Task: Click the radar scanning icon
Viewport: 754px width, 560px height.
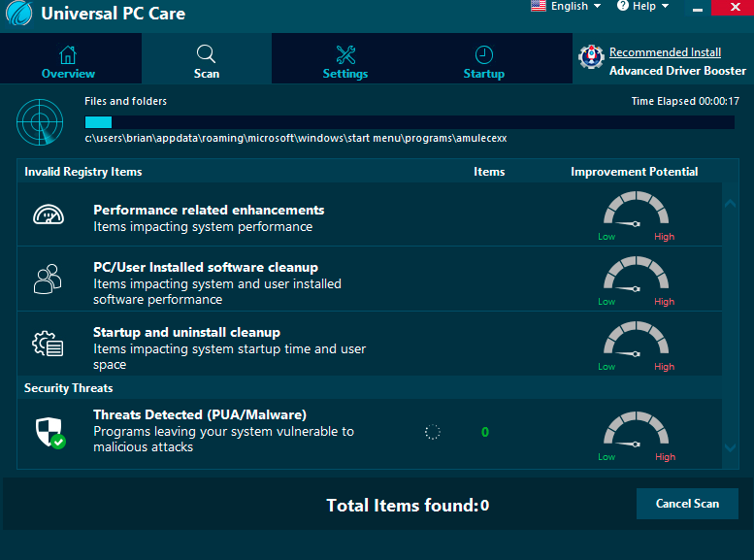Action: pyautogui.click(x=40, y=122)
